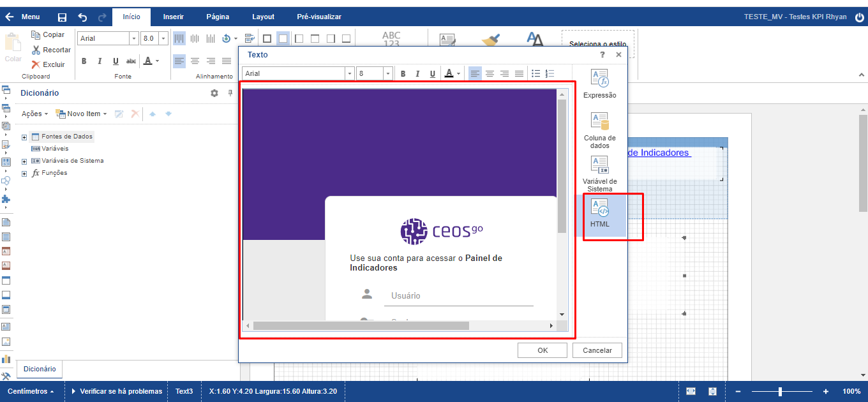Screen dimensions: 868x402
Task: Click Excluir in the Clipboard group
Action: (48, 64)
